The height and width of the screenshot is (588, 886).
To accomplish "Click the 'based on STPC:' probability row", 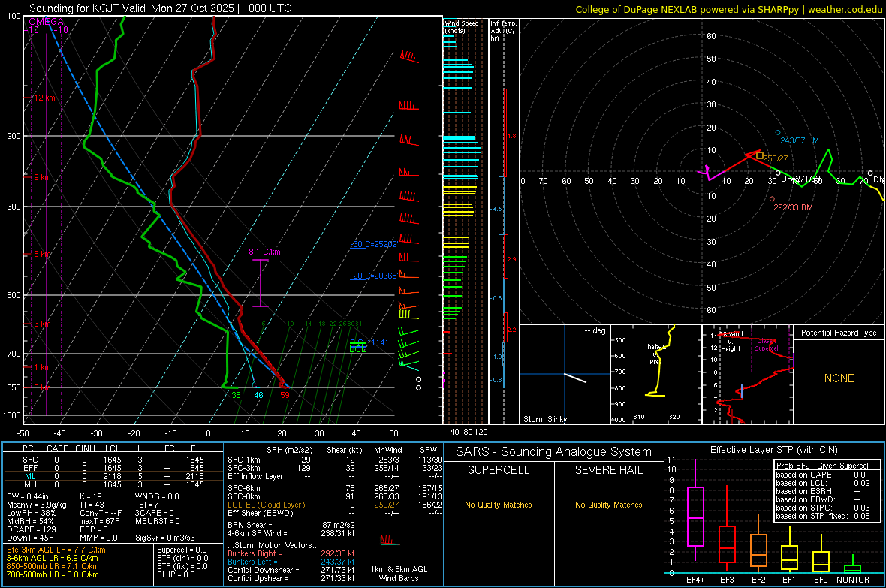I will [823, 508].
